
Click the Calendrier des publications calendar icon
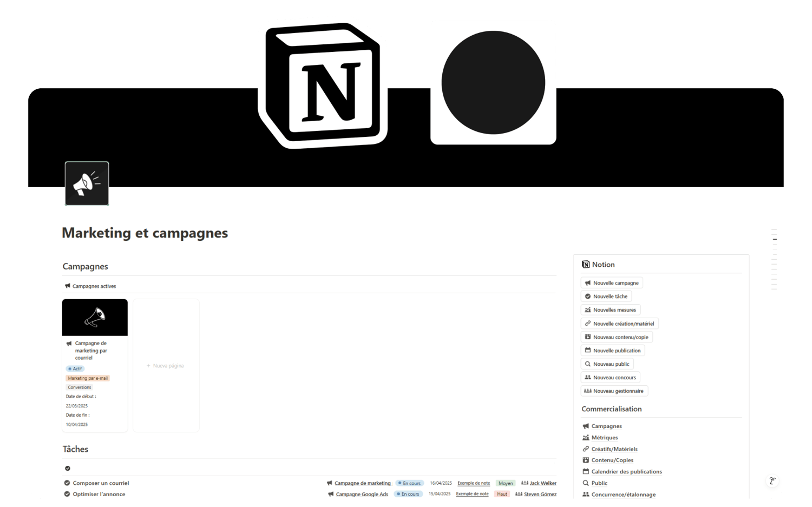coord(586,472)
